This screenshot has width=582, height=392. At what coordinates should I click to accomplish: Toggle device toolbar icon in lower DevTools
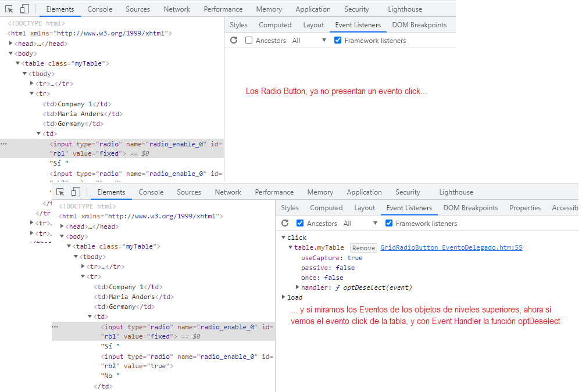point(76,192)
